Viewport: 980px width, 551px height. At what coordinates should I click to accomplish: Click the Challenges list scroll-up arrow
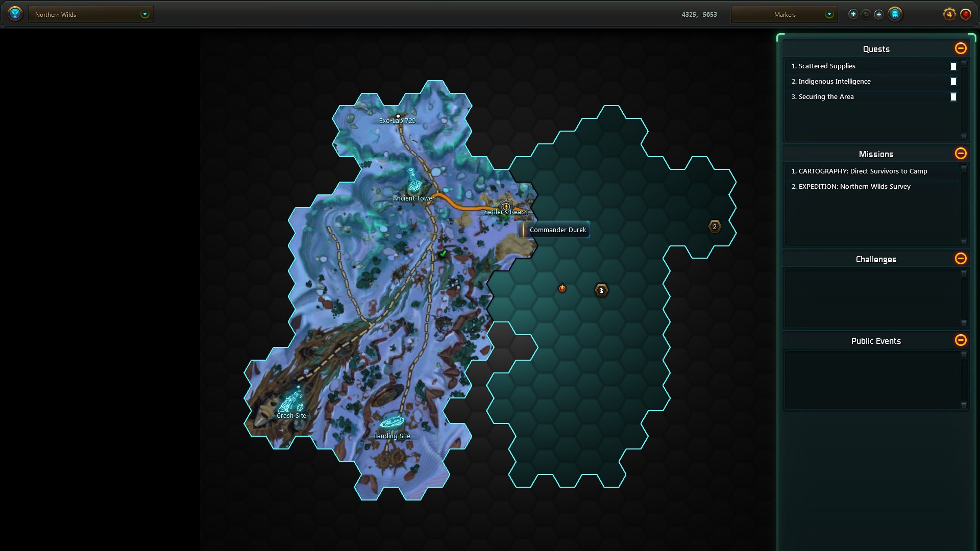click(964, 273)
